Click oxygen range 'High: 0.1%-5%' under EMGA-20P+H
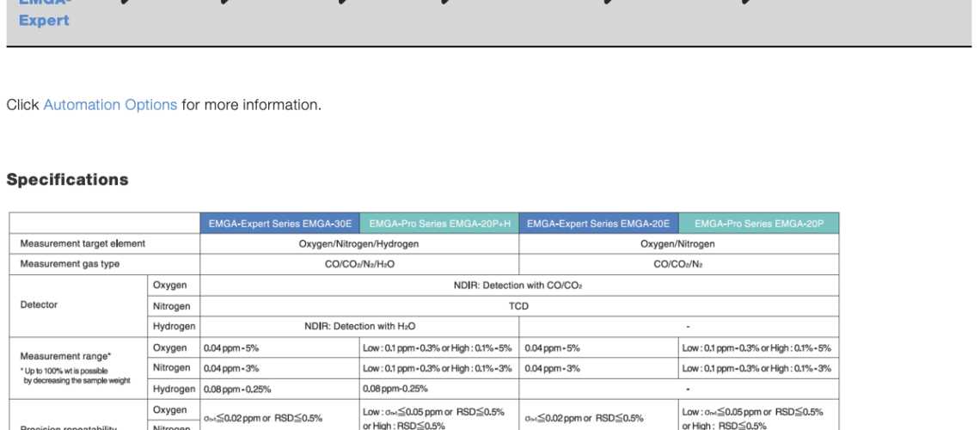 pos(482,348)
